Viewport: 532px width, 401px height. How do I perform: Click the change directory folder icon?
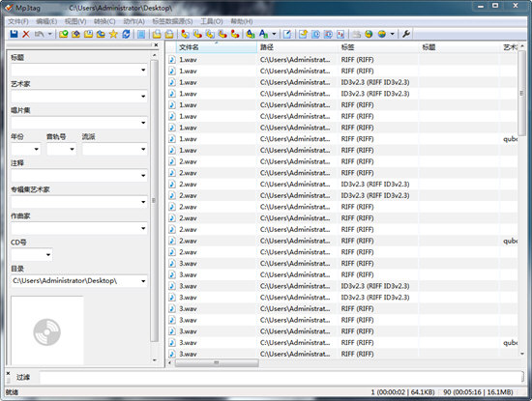[64, 34]
